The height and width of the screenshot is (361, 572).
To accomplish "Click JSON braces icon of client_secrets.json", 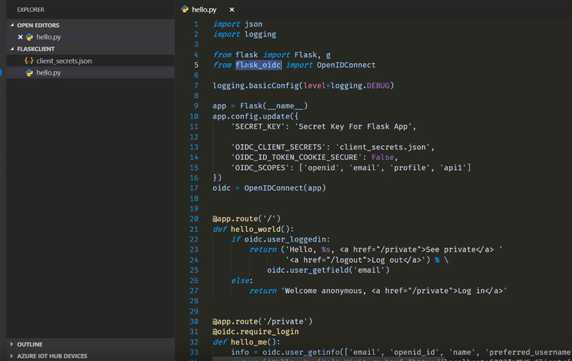I will coord(29,61).
